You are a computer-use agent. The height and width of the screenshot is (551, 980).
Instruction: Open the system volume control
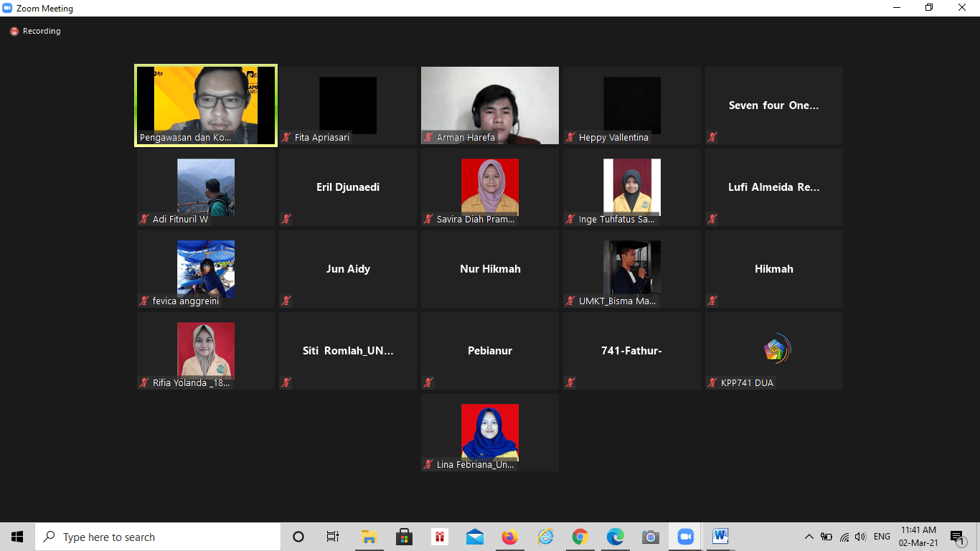click(860, 537)
